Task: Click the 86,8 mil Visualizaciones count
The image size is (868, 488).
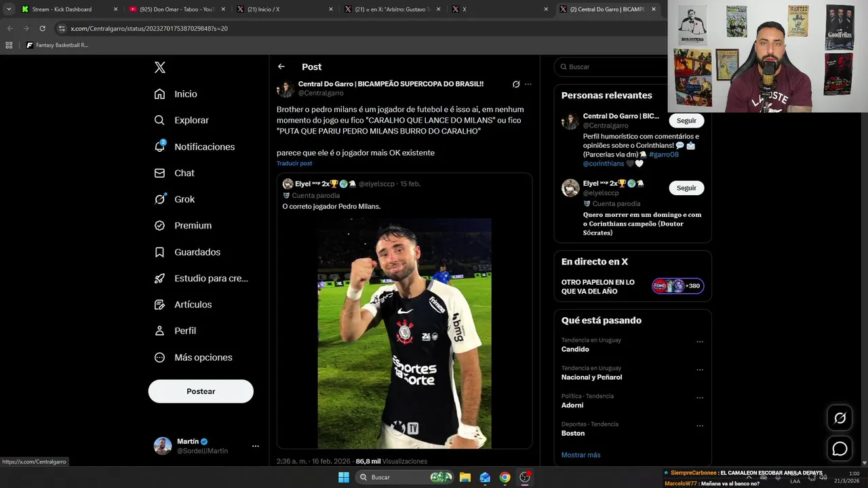Action: (391, 461)
